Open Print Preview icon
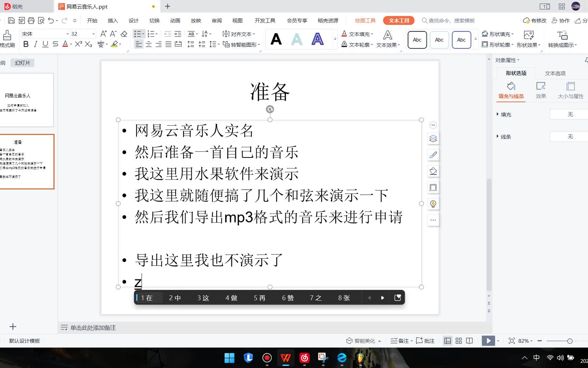Image resolution: width=588 pixels, height=368 pixels. click(x=41, y=20)
